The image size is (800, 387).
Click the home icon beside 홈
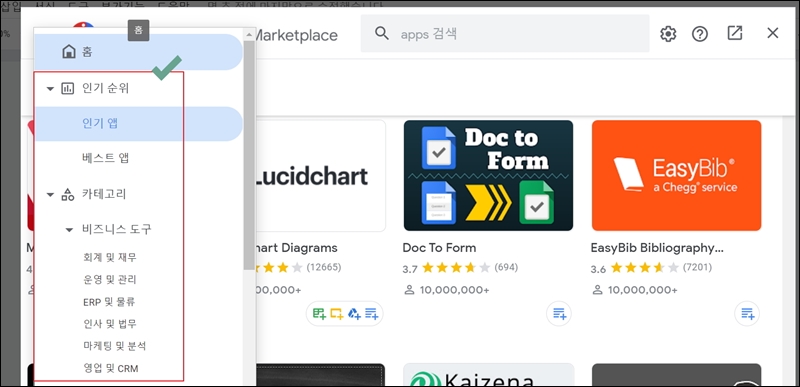(x=69, y=51)
